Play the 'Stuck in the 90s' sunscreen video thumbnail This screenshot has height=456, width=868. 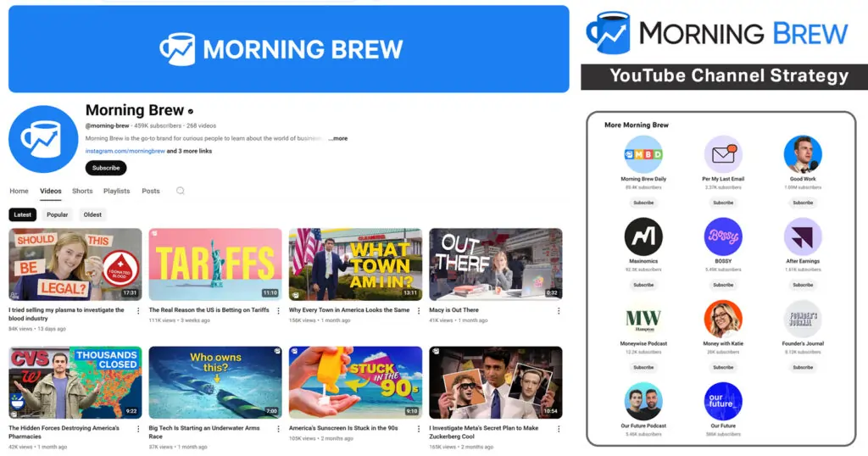(355, 383)
